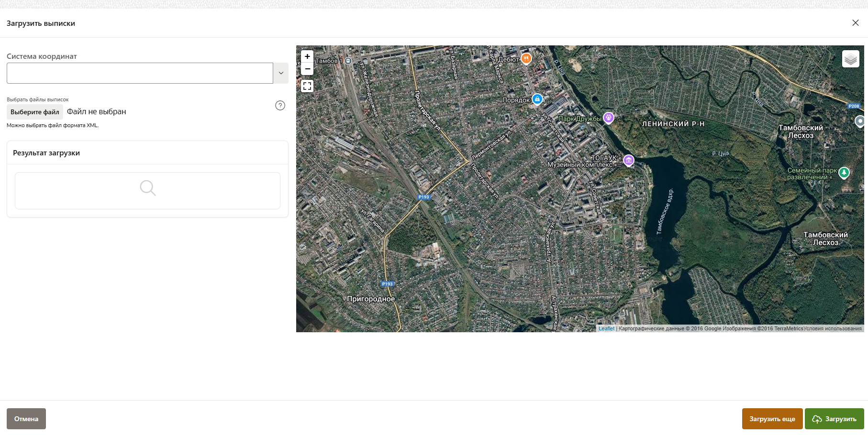This screenshot has height=435, width=868.
Task: Open the Условия использования link
Action: [833, 328]
